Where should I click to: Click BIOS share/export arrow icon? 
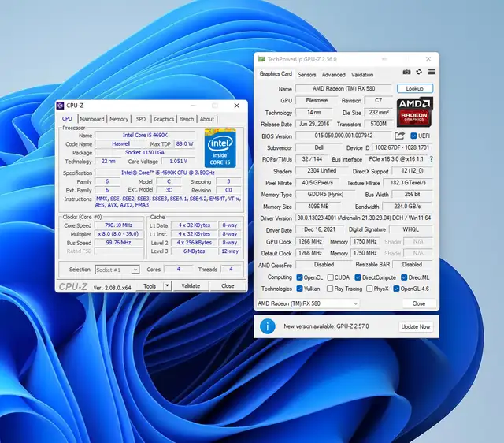(x=399, y=136)
